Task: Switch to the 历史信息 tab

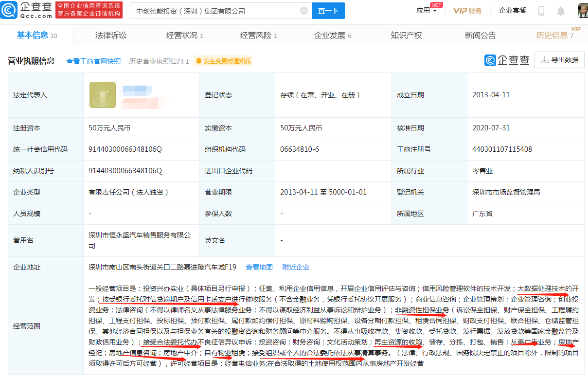Action: 555,35
